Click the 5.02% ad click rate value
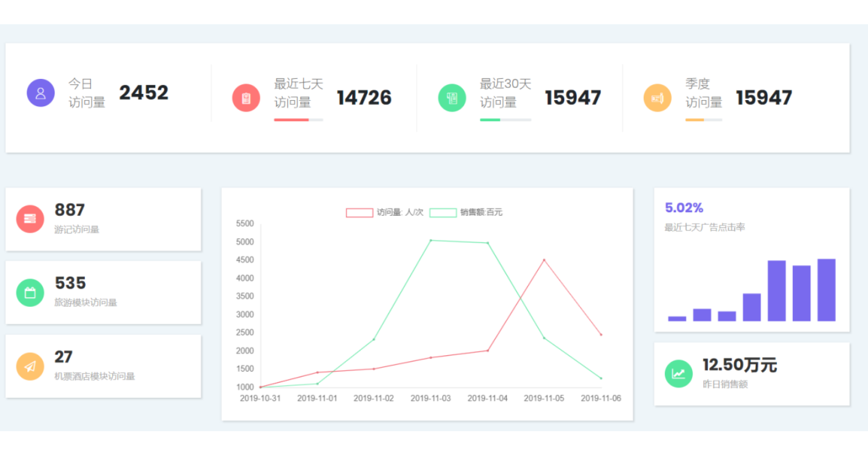 point(684,208)
